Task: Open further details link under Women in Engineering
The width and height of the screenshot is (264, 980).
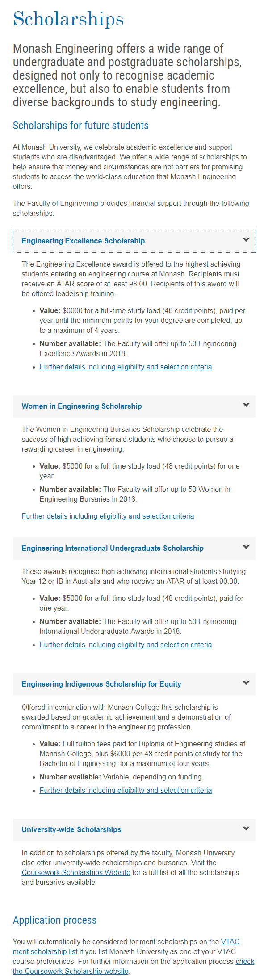Action: [108, 516]
